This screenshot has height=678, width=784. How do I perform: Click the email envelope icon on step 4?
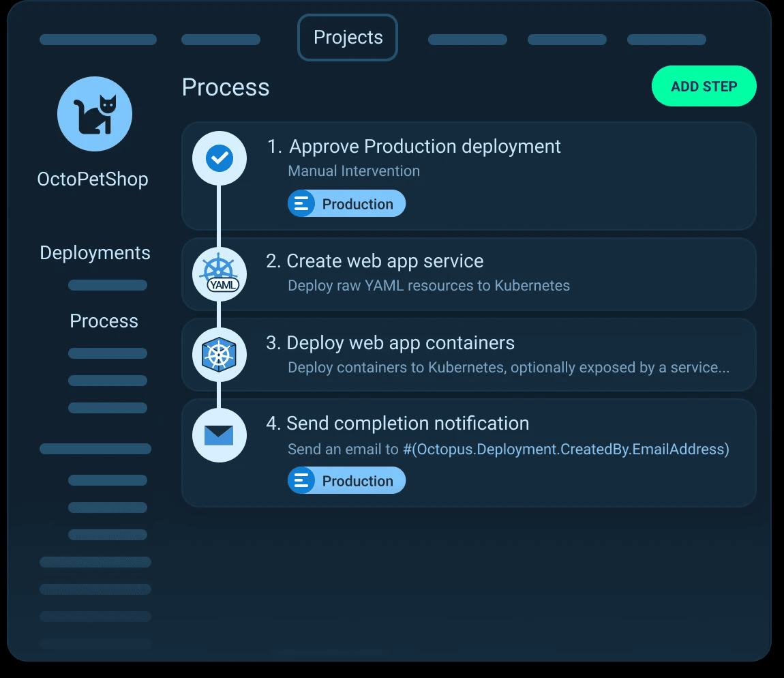click(219, 435)
